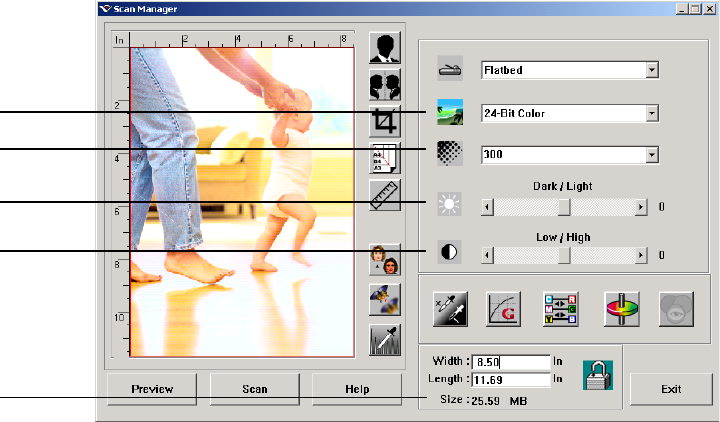Click the ruler units icon
This screenshot has height=422, width=720.
pos(385,195)
